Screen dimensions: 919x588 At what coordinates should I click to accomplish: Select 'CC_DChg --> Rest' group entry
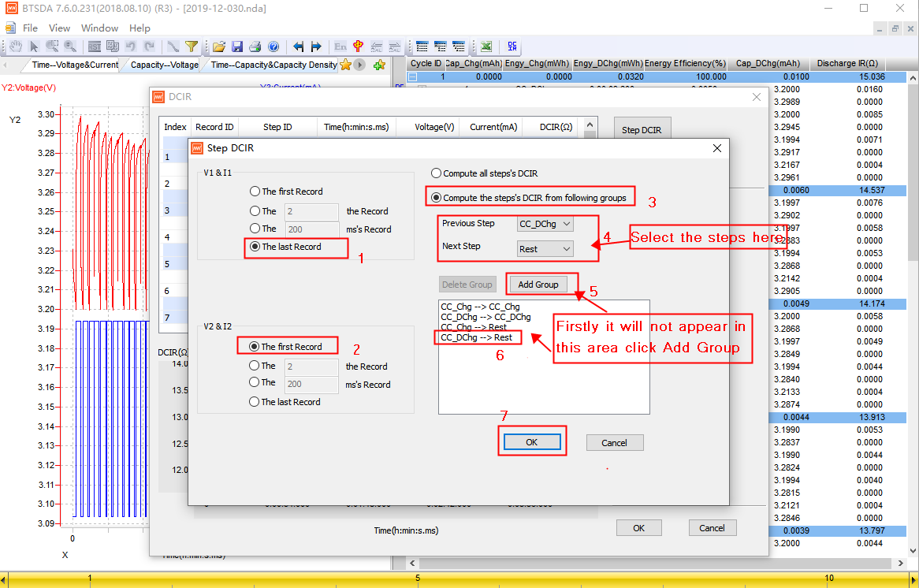[x=477, y=337]
